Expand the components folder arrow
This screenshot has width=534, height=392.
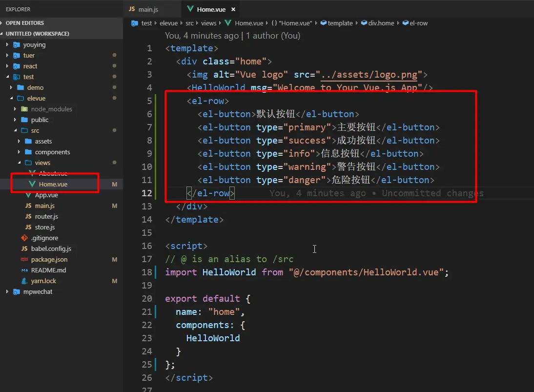(x=19, y=152)
